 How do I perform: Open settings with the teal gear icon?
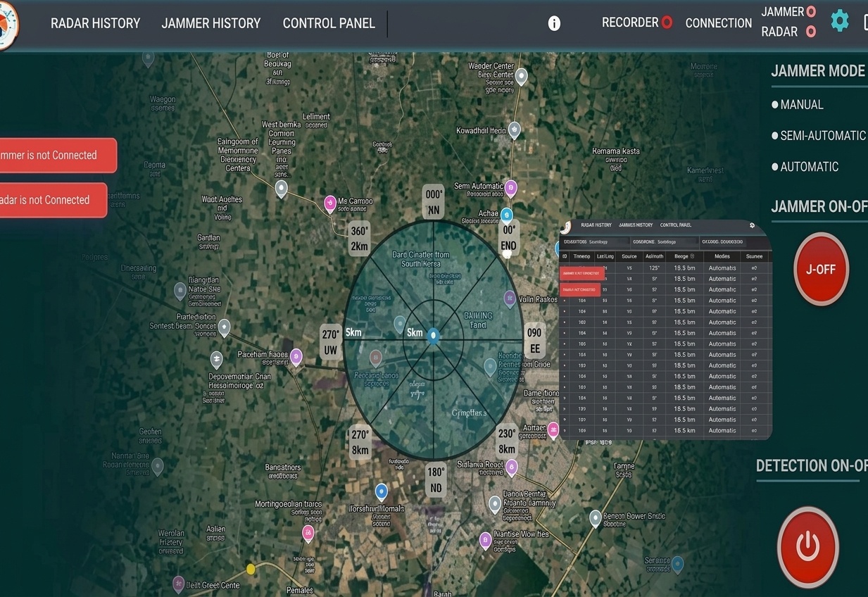[x=840, y=20]
